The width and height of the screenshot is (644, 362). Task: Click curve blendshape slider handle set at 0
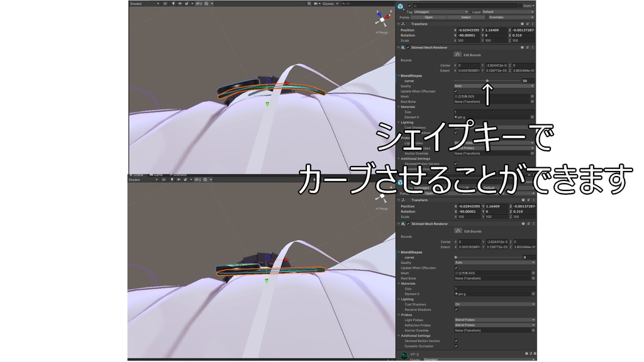pyautogui.click(x=456, y=257)
